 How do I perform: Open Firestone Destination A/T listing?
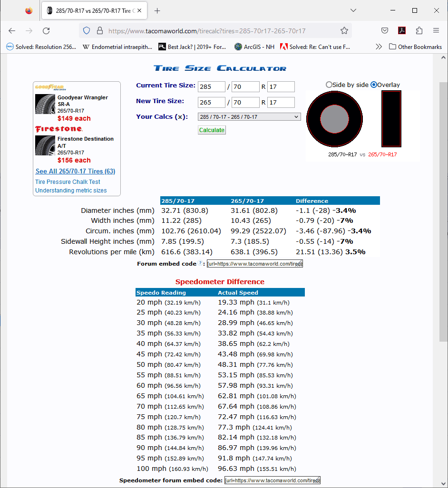tap(85, 142)
